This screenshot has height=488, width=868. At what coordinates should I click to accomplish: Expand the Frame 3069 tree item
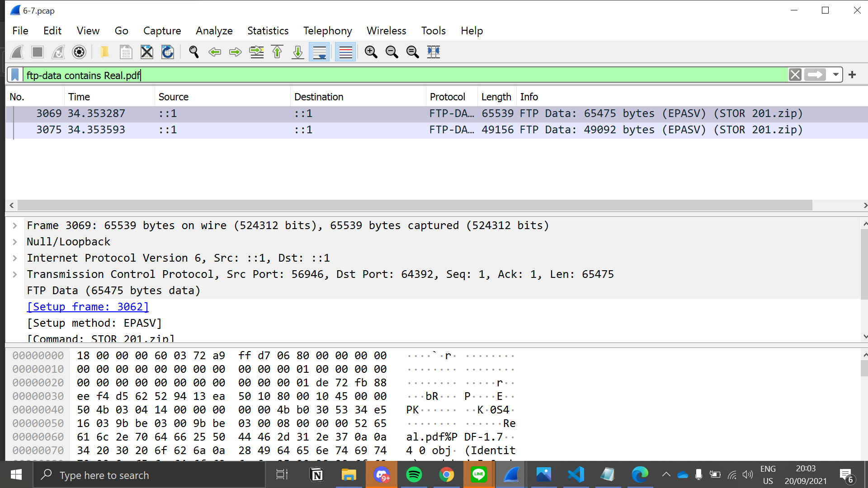[15, 225]
